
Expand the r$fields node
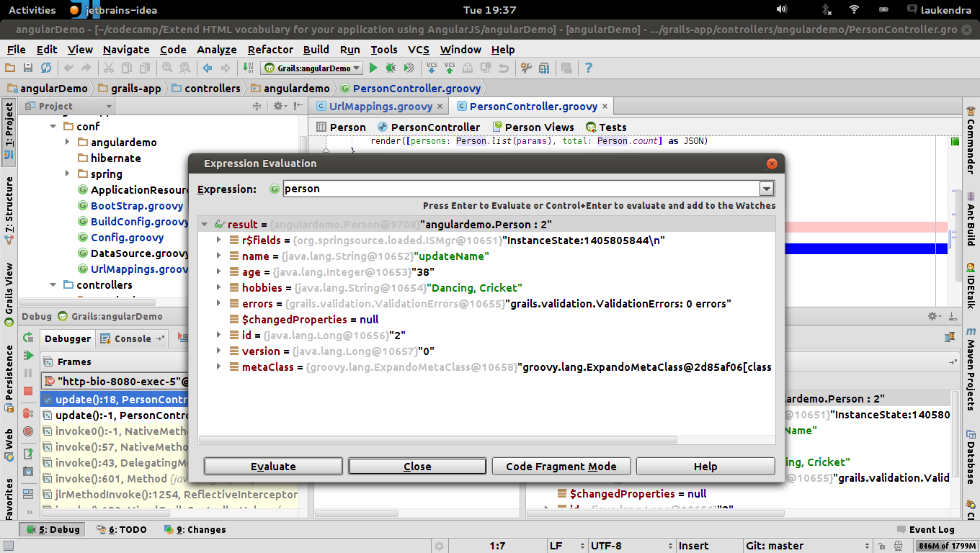[x=219, y=240]
